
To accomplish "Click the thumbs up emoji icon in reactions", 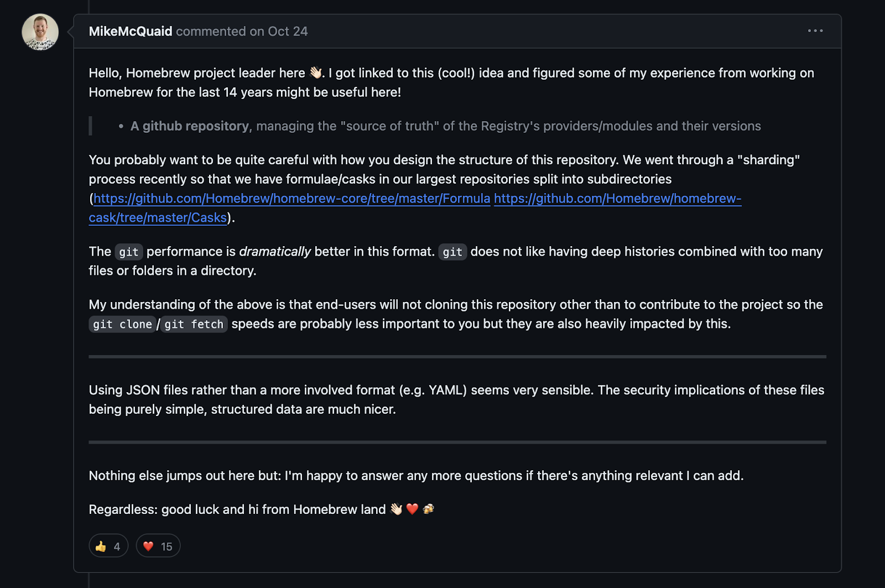I will [x=101, y=547].
